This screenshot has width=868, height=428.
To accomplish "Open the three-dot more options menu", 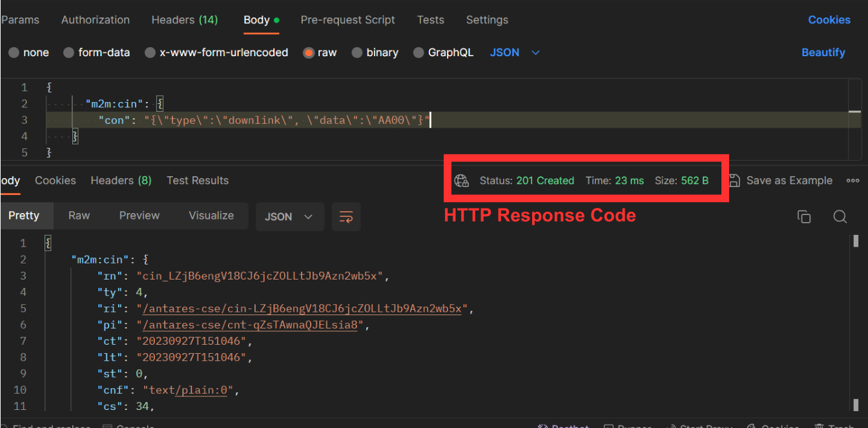I will pyautogui.click(x=852, y=181).
